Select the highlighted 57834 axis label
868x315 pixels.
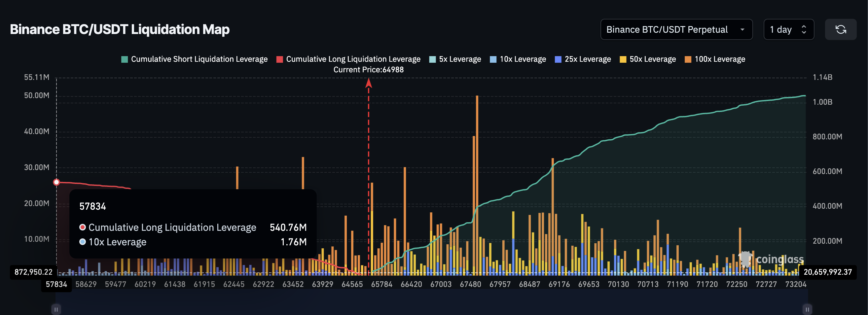(x=56, y=284)
